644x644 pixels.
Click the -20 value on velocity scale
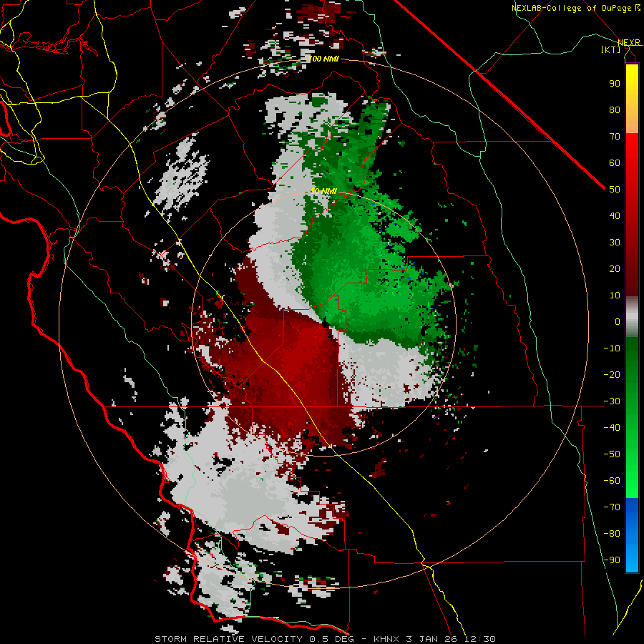point(612,374)
